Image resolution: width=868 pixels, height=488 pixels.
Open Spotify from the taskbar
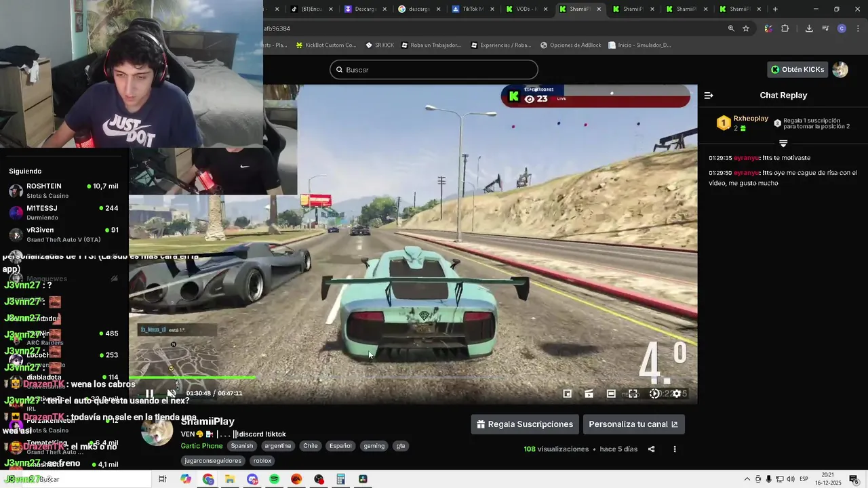point(274,479)
